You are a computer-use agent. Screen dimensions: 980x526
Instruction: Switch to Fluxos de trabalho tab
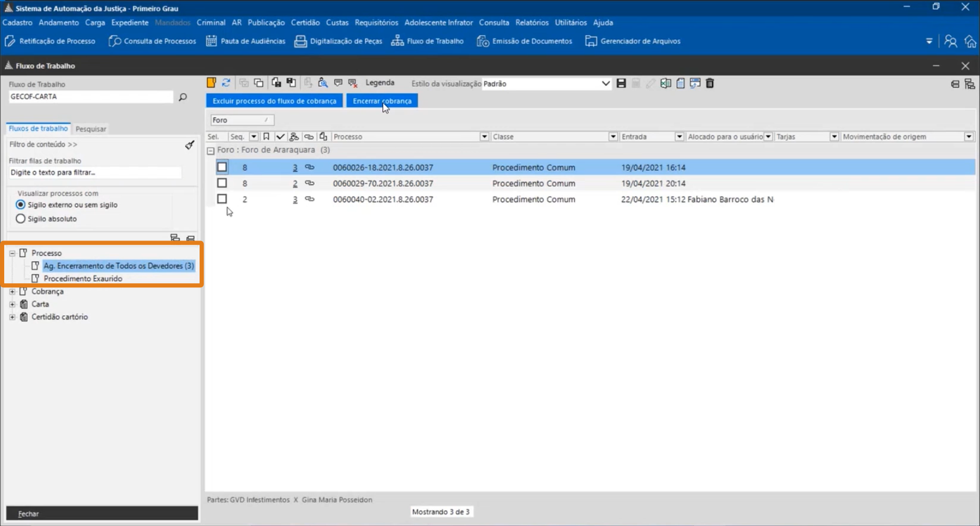[x=38, y=128]
